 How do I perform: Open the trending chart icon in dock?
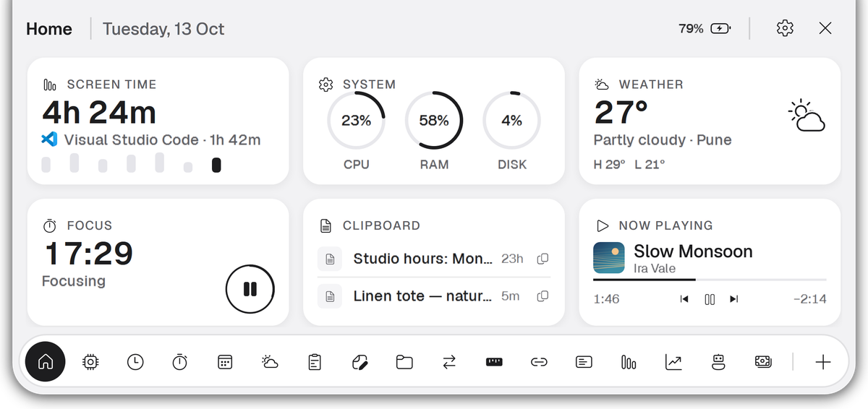[x=673, y=362]
